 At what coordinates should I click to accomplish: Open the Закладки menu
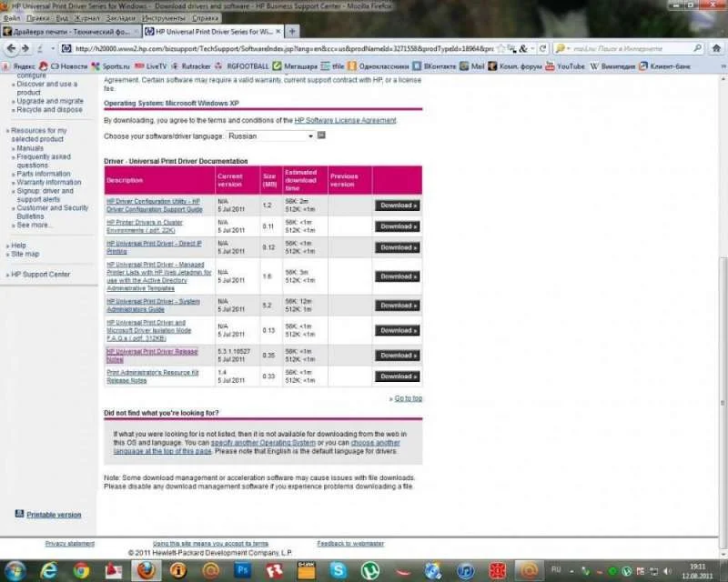coord(120,18)
